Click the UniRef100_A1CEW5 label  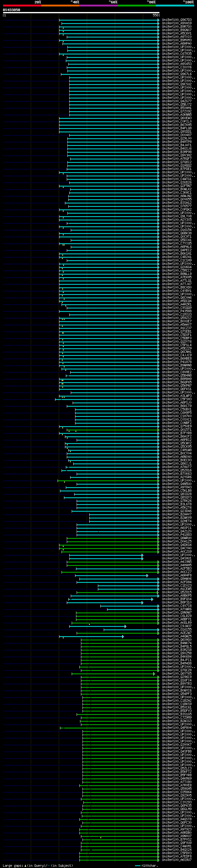click(x=177, y=589)
